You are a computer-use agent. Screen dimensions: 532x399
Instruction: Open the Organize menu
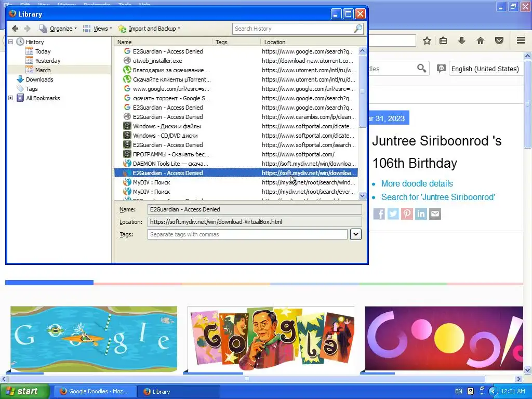58,29
